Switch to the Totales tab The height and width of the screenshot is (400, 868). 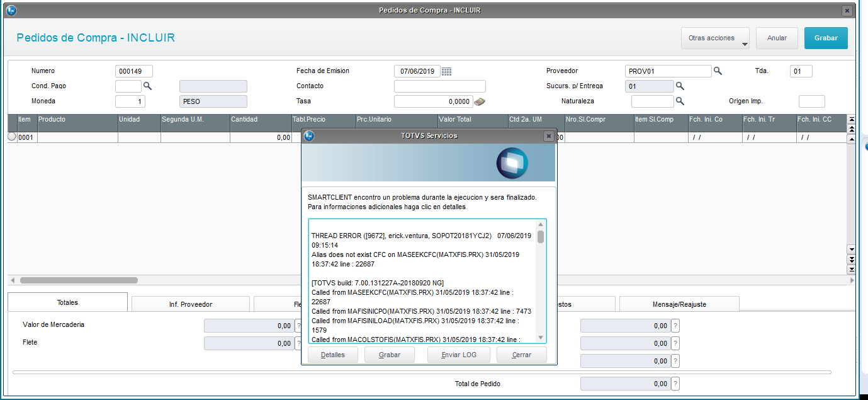[x=67, y=302]
